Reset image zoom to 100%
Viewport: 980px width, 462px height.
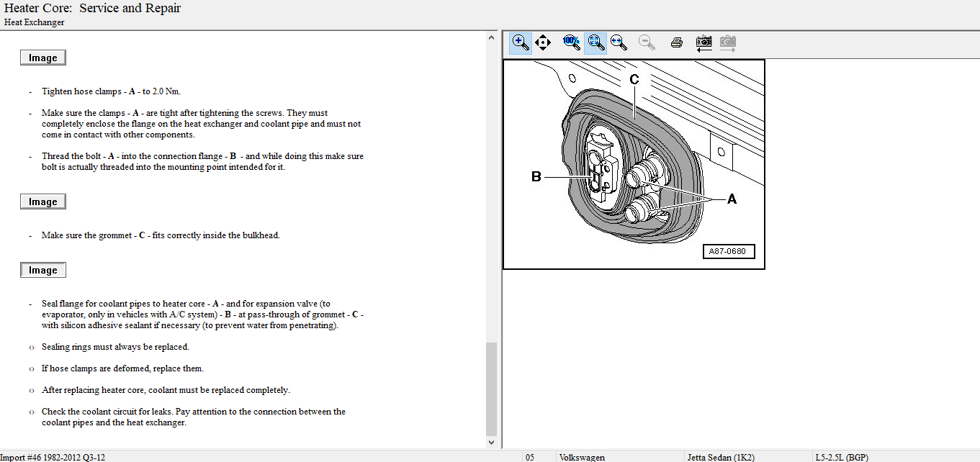[x=571, y=42]
